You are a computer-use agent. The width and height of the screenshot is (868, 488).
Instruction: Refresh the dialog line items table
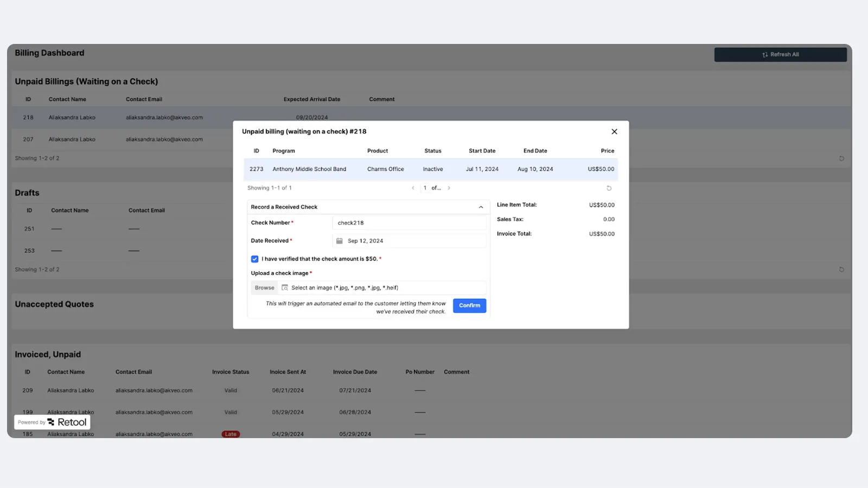pos(609,188)
